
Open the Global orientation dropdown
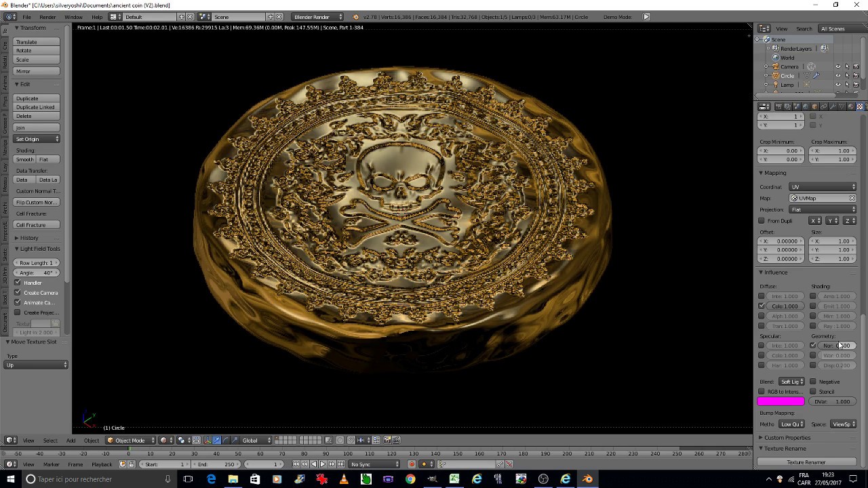coord(256,440)
